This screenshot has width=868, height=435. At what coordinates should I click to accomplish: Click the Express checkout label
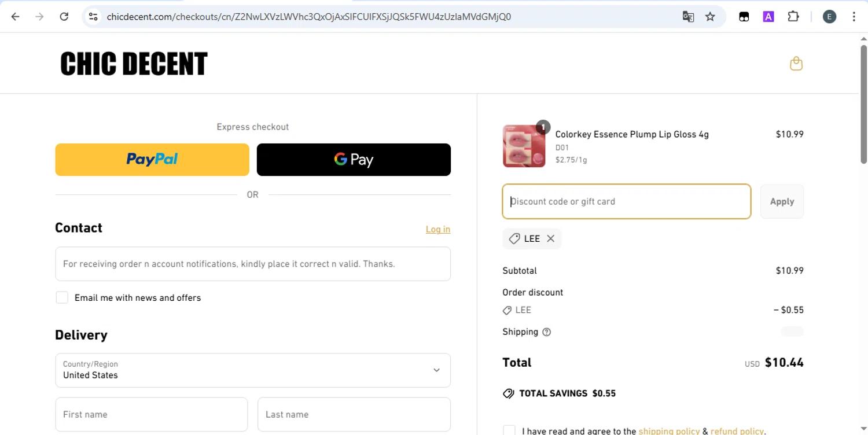pyautogui.click(x=253, y=127)
